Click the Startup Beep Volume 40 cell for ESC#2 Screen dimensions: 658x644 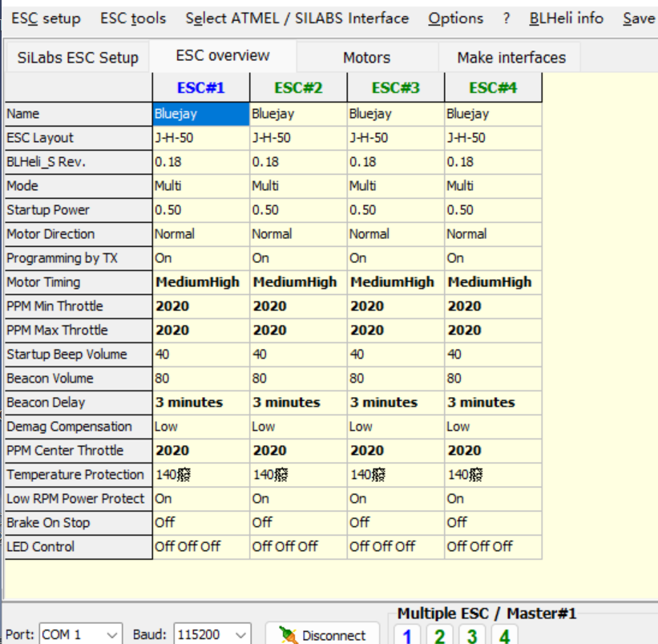coord(298,354)
